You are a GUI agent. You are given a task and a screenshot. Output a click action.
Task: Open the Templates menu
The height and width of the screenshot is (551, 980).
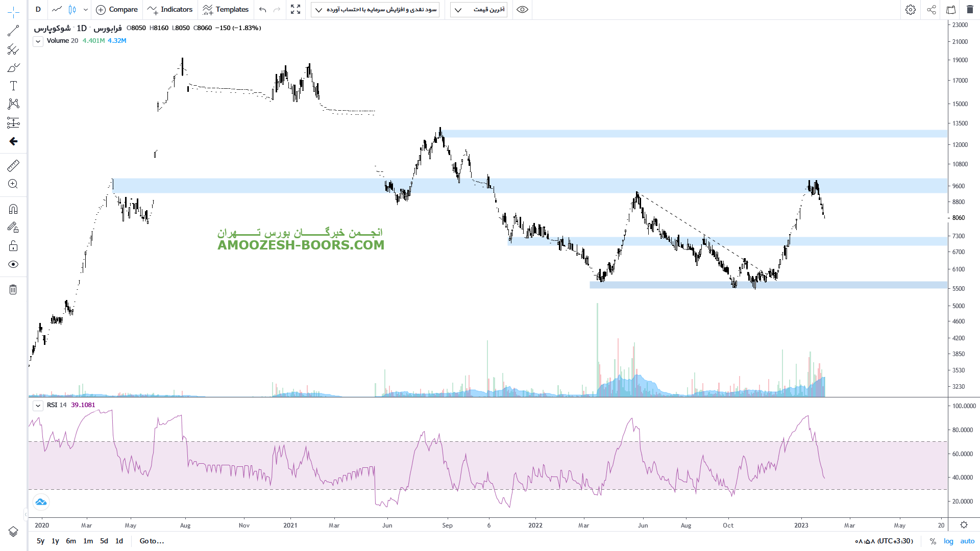(226, 10)
